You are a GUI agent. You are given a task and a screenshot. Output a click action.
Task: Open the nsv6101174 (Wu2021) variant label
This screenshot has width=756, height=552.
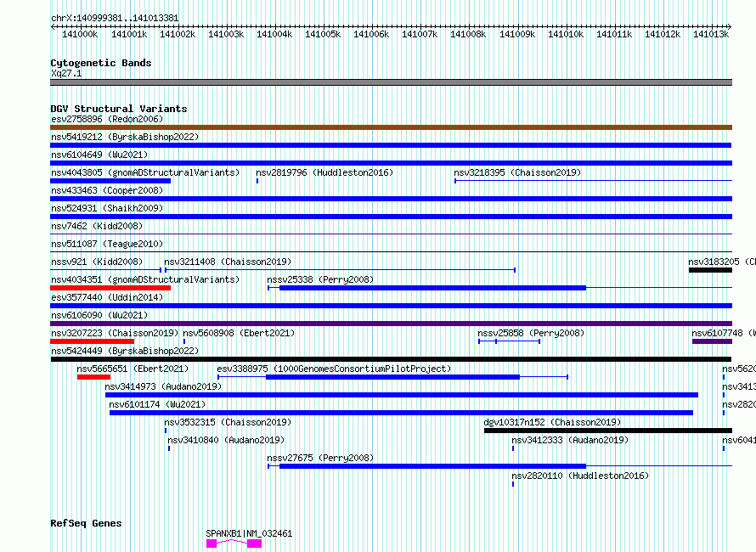[157, 404]
